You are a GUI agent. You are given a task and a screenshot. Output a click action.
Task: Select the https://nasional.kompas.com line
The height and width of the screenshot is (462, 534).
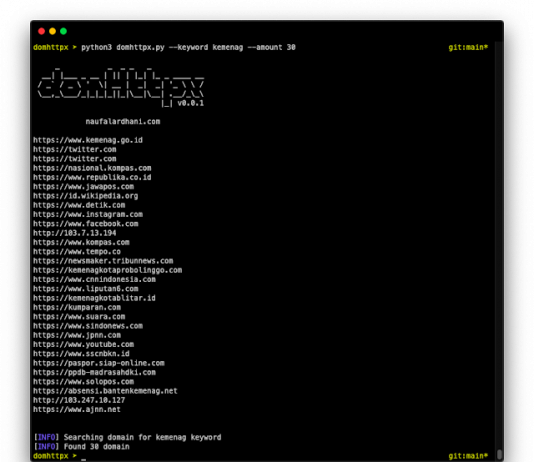pos(92,168)
